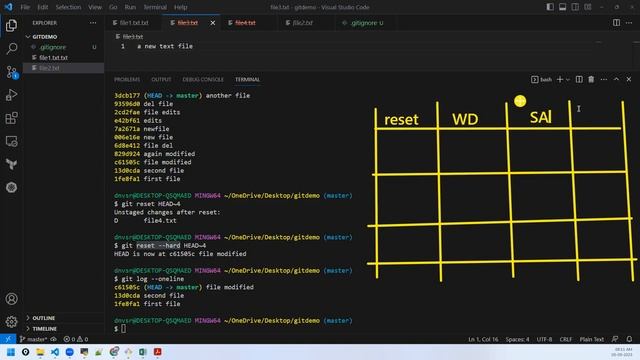
Task: Toggle primary side bar layout button
Action: click(550, 7)
